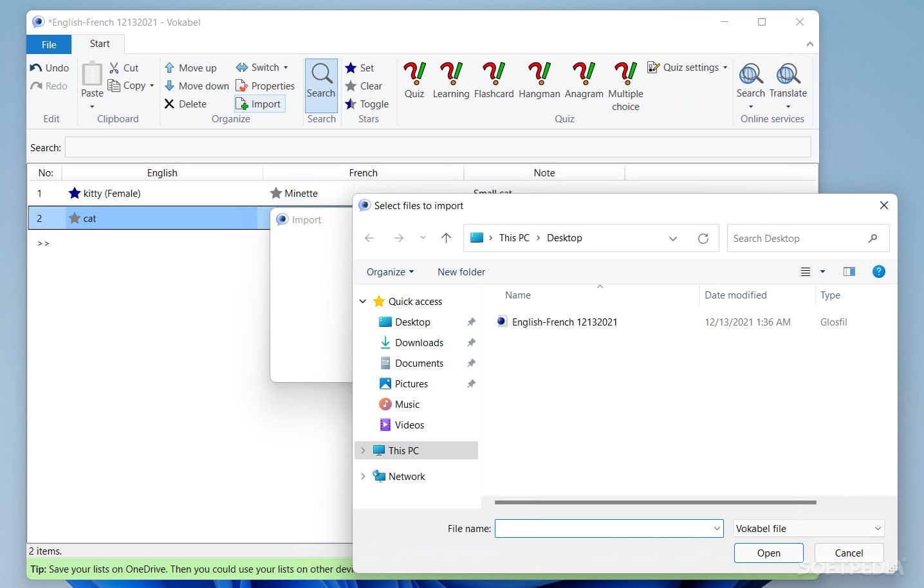924x588 pixels.
Task: Open Pictures in the navigation pane
Action: (411, 383)
